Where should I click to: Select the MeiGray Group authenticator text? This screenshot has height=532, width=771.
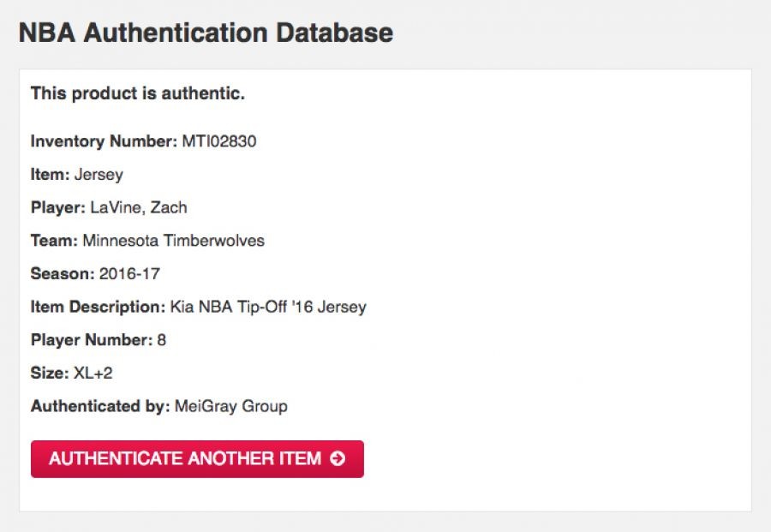(x=230, y=406)
